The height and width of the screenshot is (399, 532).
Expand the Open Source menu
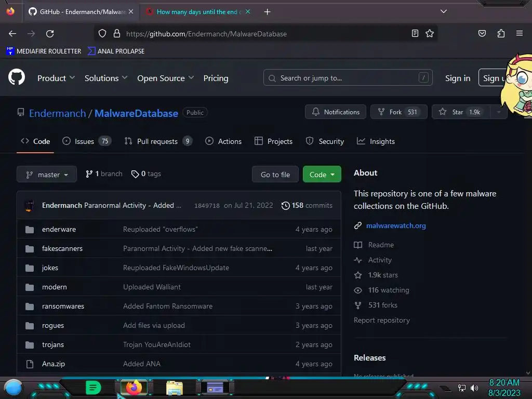click(x=166, y=78)
